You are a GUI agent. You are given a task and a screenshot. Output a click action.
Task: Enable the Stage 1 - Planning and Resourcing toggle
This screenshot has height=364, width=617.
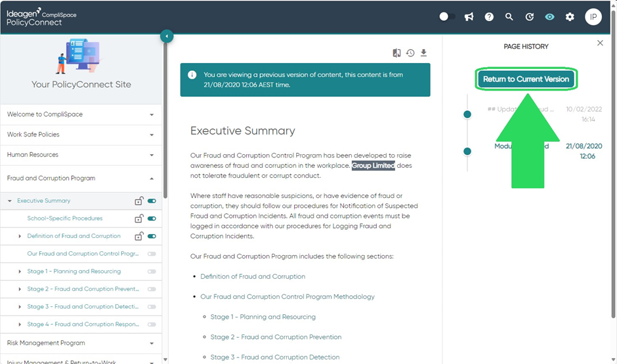pyautogui.click(x=152, y=272)
